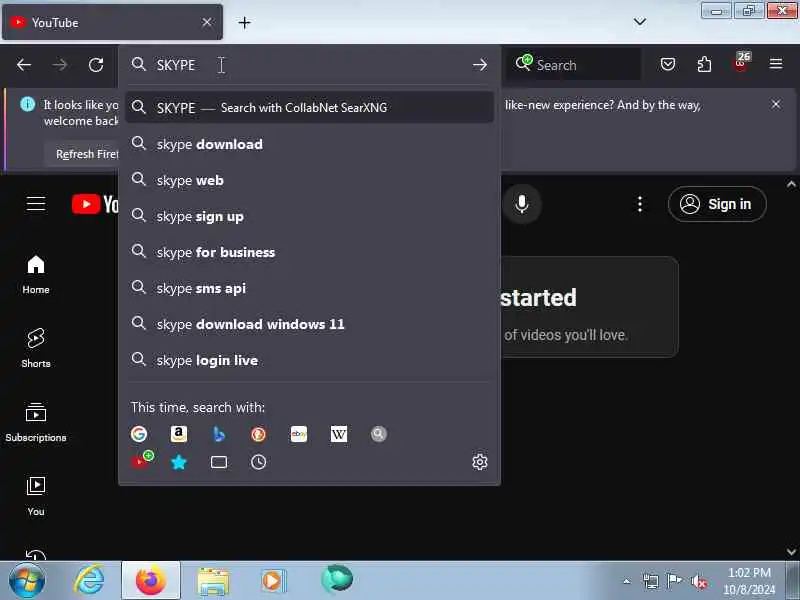Select SKYPE search with CollabNet SearXNG
The width and height of the screenshot is (800, 600).
309,107
